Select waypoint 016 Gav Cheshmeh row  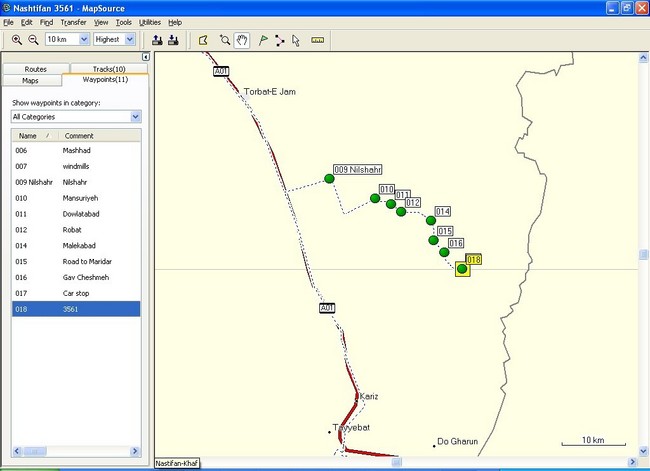pyautogui.click(x=76, y=277)
